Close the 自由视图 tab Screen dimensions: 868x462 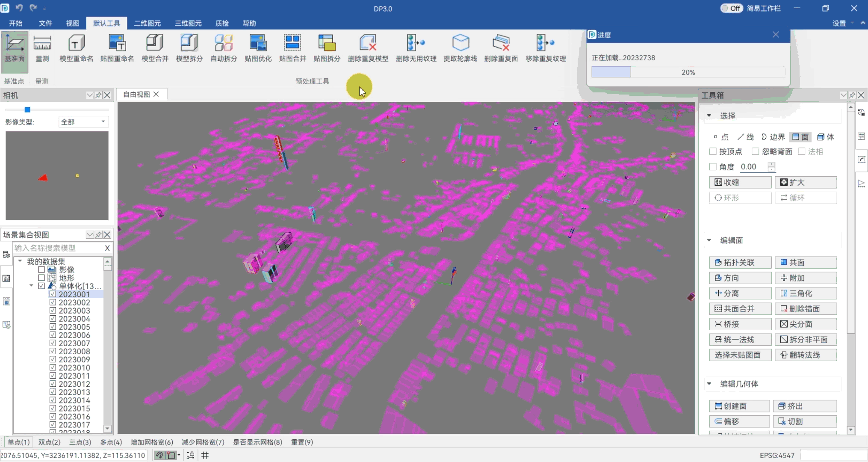pyautogui.click(x=156, y=94)
